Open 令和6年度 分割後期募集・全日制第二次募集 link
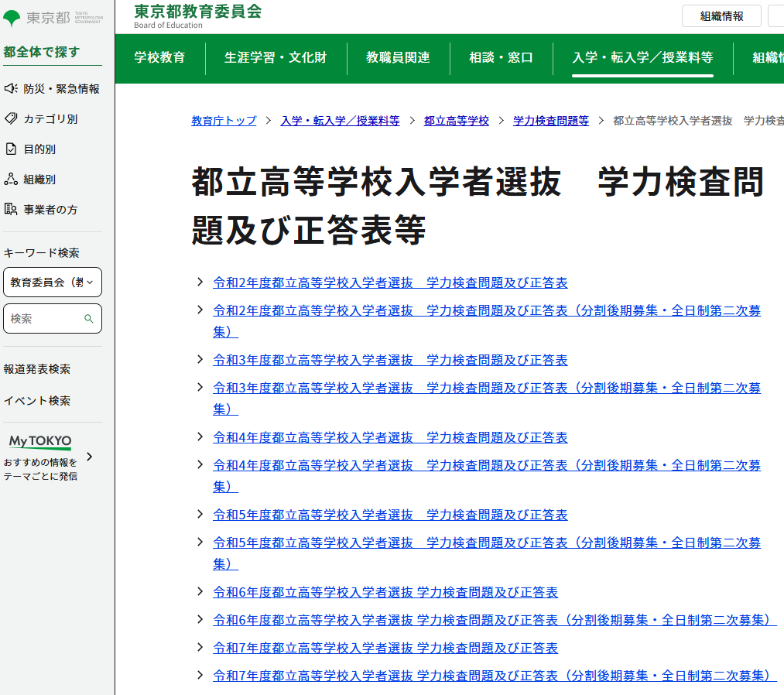 coord(495,620)
